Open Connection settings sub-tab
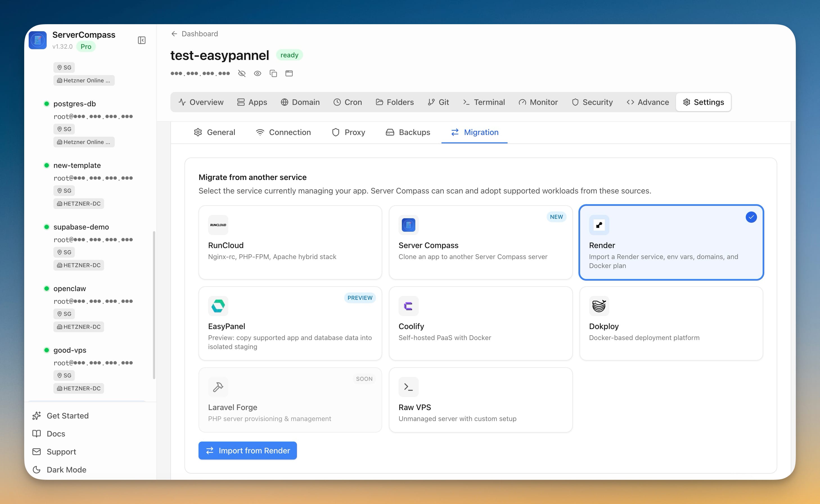Screen dimensions: 820x504 click(283, 132)
